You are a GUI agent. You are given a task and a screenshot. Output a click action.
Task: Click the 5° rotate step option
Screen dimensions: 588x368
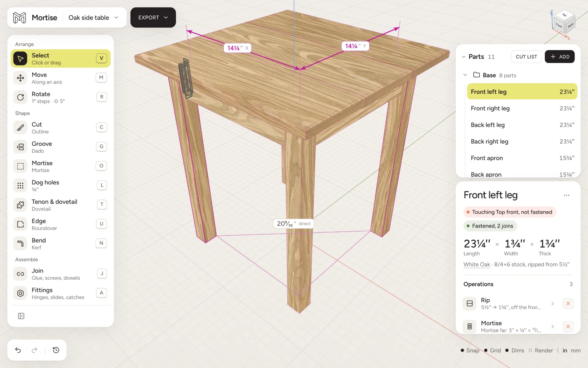pyautogui.click(x=60, y=101)
